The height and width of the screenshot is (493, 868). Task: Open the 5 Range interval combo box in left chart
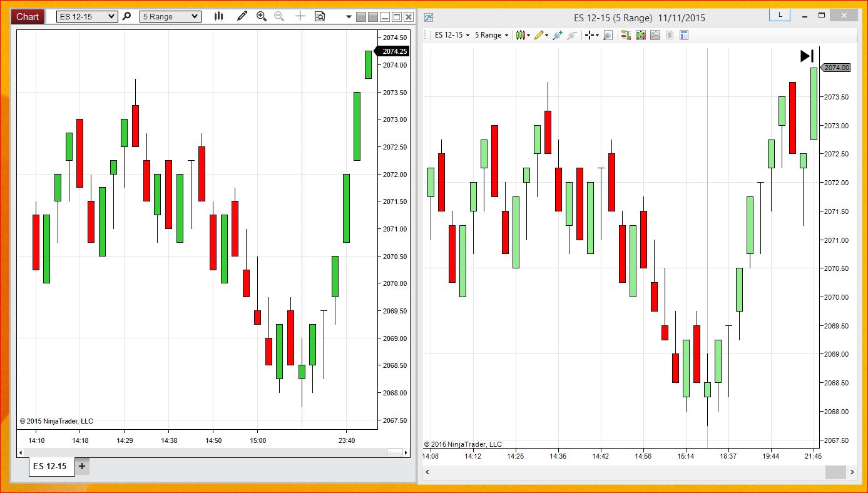[170, 17]
